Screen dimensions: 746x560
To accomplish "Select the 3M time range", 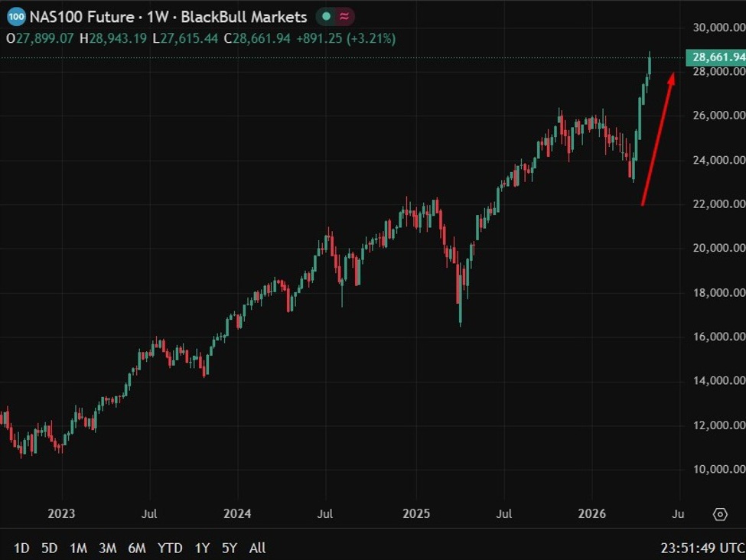I will 108,548.
